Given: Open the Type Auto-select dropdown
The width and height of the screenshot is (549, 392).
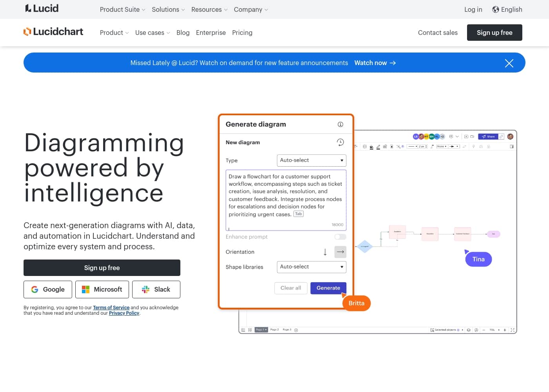Looking at the screenshot, I should tap(311, 160).
